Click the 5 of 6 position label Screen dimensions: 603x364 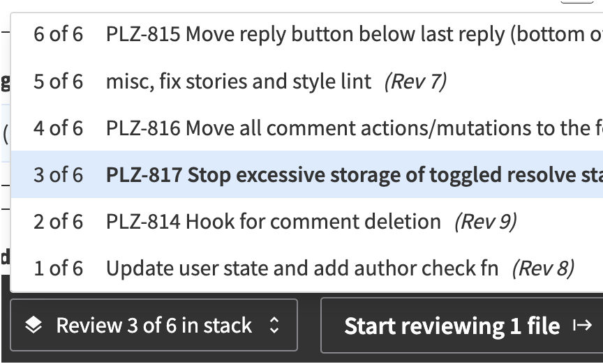(58, 82)
